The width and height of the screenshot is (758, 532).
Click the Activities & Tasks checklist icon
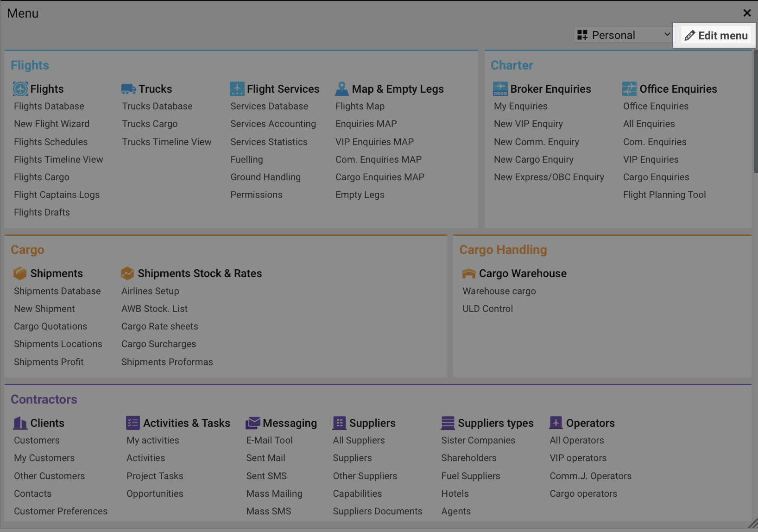click(133, 423)
